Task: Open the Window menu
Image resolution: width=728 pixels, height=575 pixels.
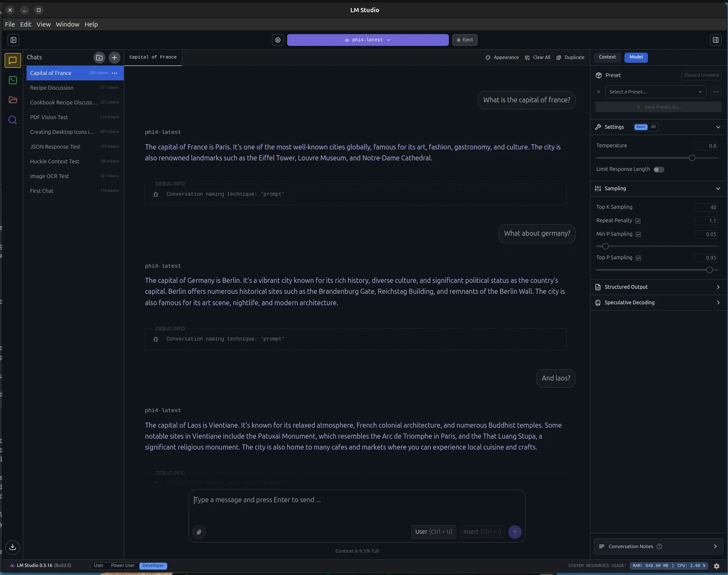Action: click(67, 24)
